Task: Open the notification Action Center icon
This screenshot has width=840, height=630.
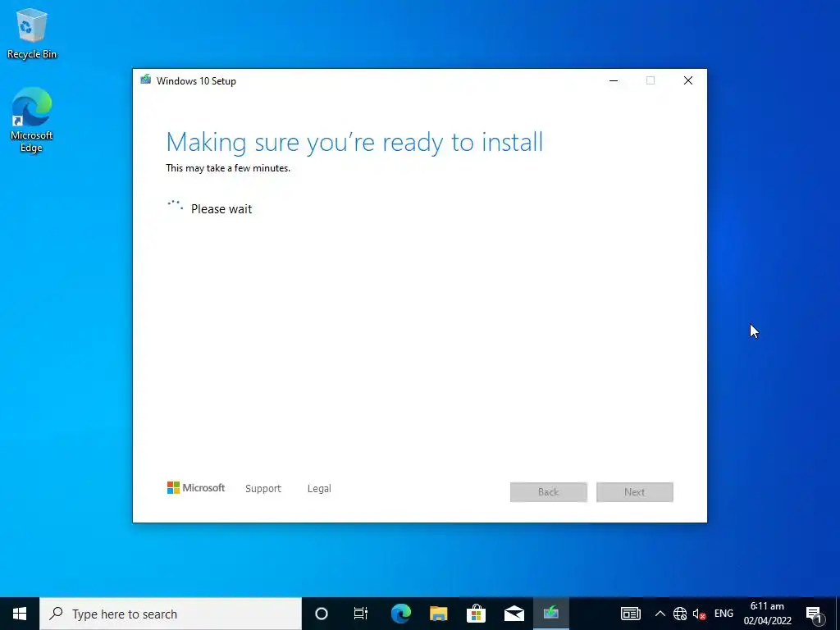Action: click(814, 614)
